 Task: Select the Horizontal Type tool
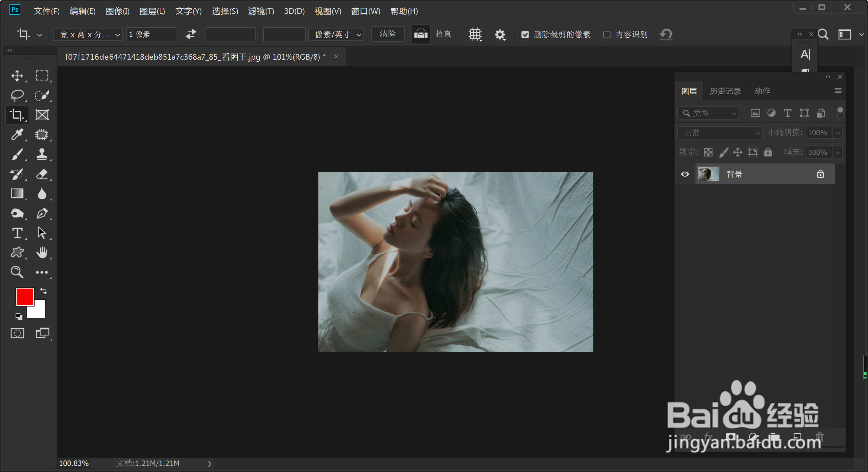tap(17, 233)
